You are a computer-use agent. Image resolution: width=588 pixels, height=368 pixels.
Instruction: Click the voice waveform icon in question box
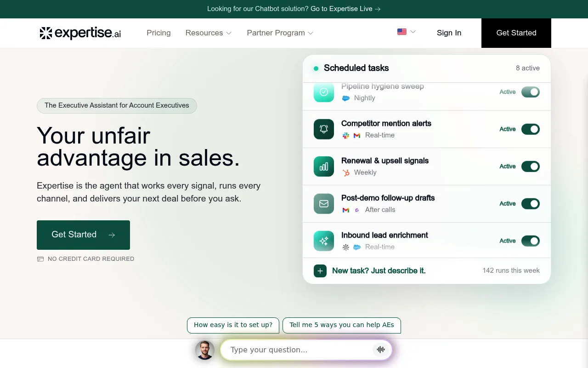(x=381, y=350)
